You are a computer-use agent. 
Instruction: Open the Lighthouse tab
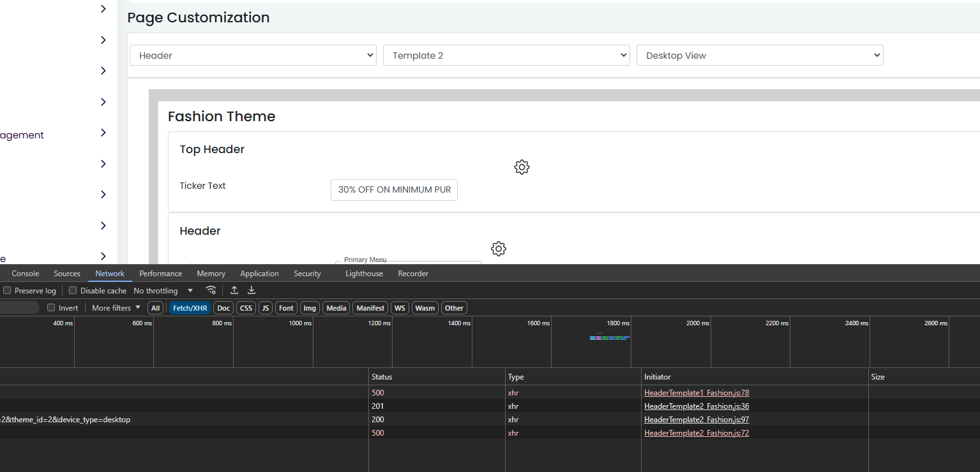tap(365, 274)
